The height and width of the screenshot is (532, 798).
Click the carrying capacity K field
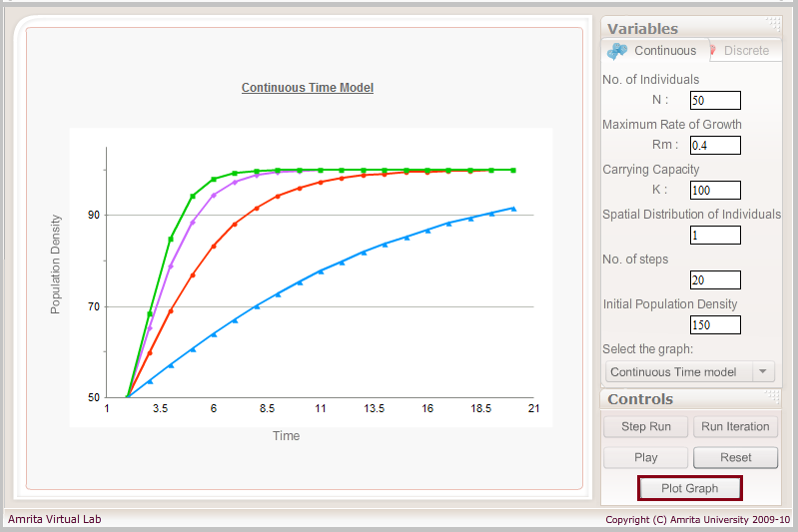pyautogui.click(x=715, y=191)
